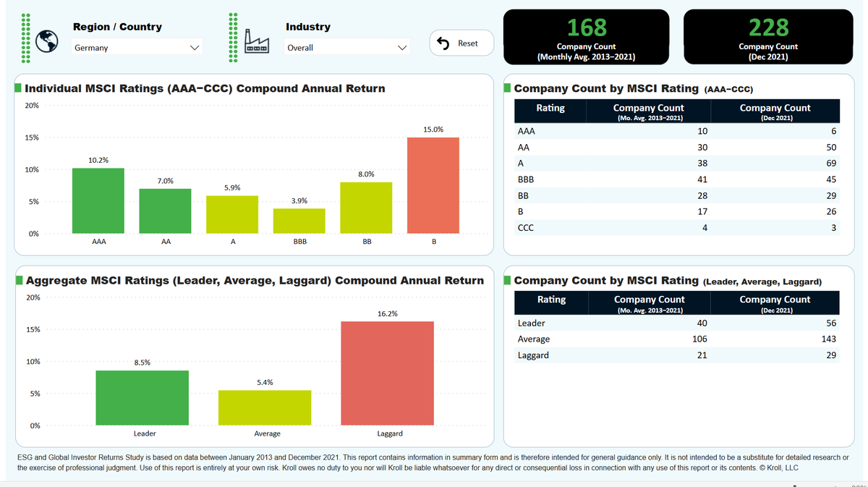This screenshot has height=487, width=868.
Task: Click the A bar at 5.9%
Action: pos(232,215)
